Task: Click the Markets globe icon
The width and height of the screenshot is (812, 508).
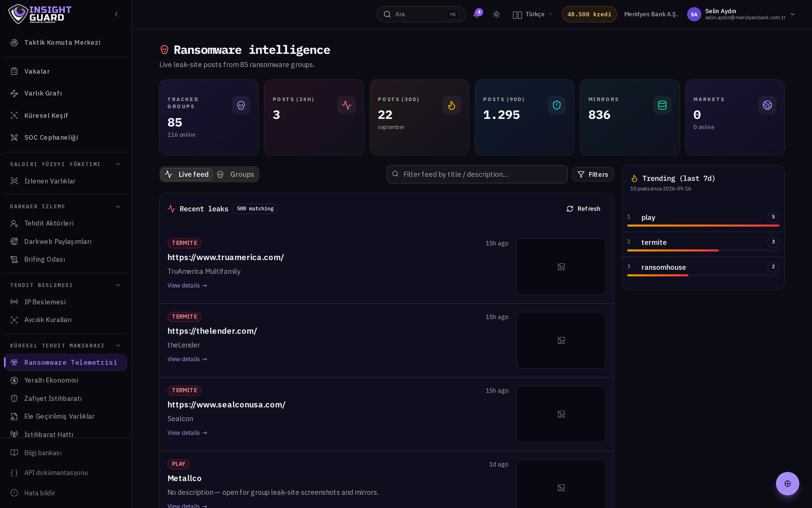Action: [767, 105]
